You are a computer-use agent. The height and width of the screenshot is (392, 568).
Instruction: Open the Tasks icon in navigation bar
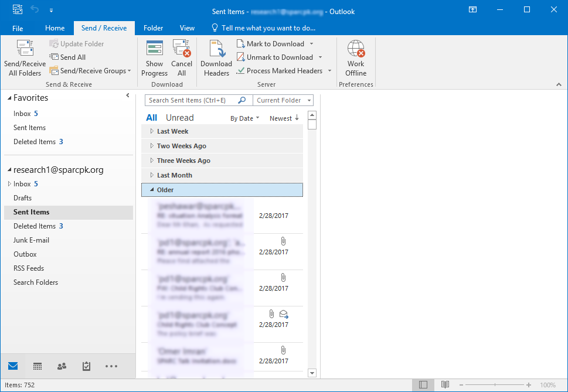click(86, 366)
